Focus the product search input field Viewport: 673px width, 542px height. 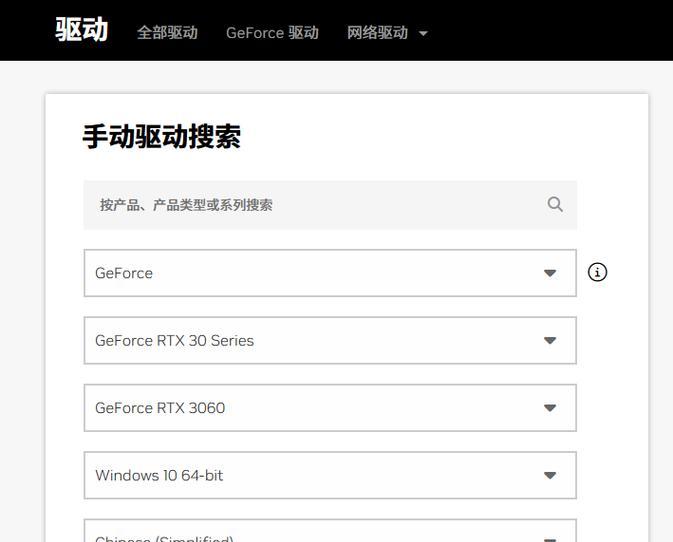330,205
